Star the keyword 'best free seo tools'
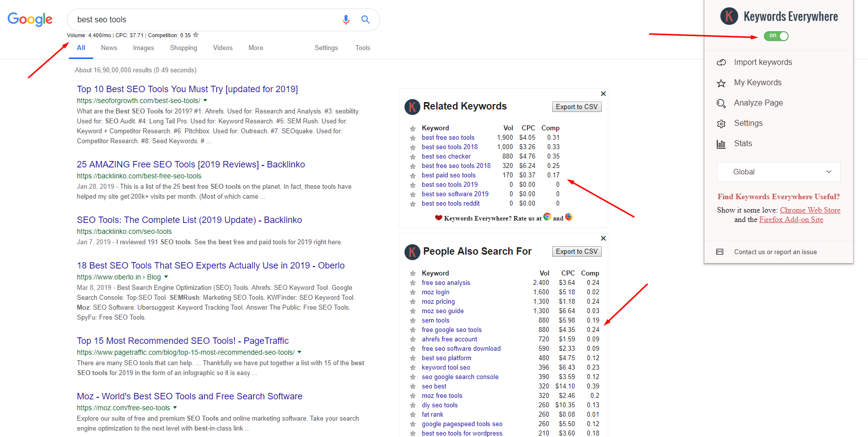The height and width of the screenshot is (437, 868). (x=412, y=138)
